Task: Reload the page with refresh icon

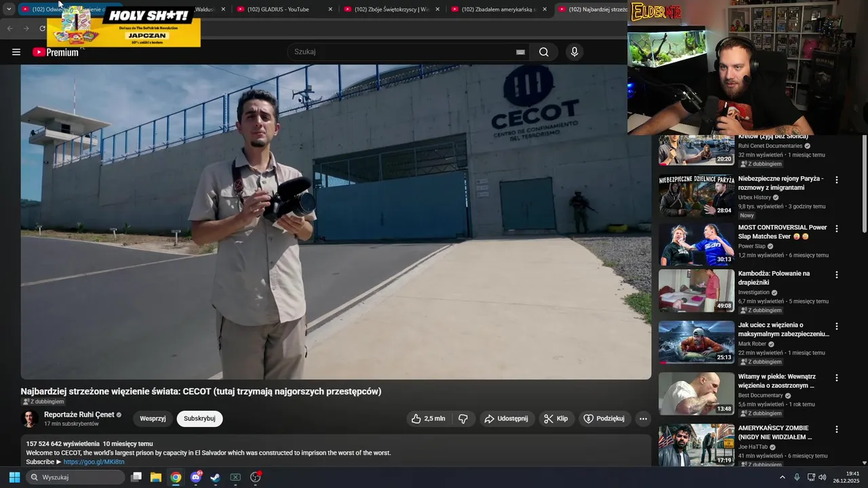Action: (42, 28)
